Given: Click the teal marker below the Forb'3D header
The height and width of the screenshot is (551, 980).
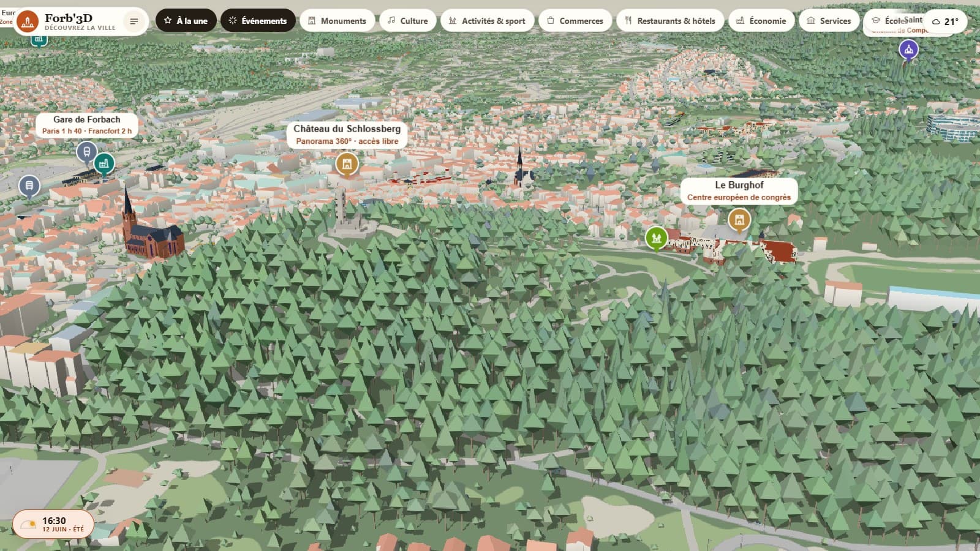Looking at the screenshot, I should pyautogui.click(x=39, y=39).
